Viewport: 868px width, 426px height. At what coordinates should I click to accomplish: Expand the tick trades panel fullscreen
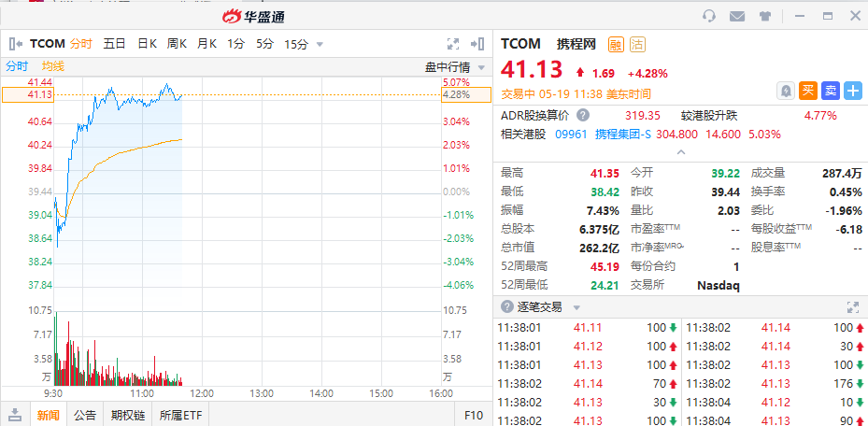click(853, 307)
